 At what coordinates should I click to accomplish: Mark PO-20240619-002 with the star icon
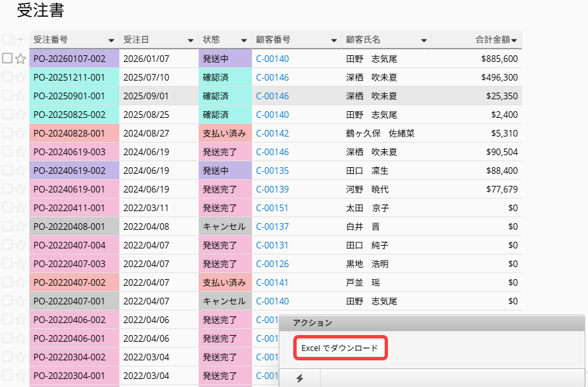pos(20,171)
